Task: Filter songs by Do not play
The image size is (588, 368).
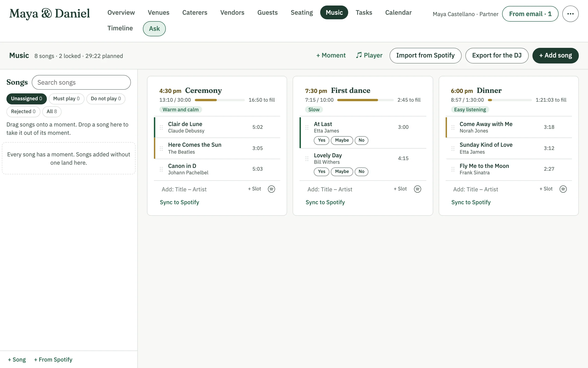Action: click(106, 99)
